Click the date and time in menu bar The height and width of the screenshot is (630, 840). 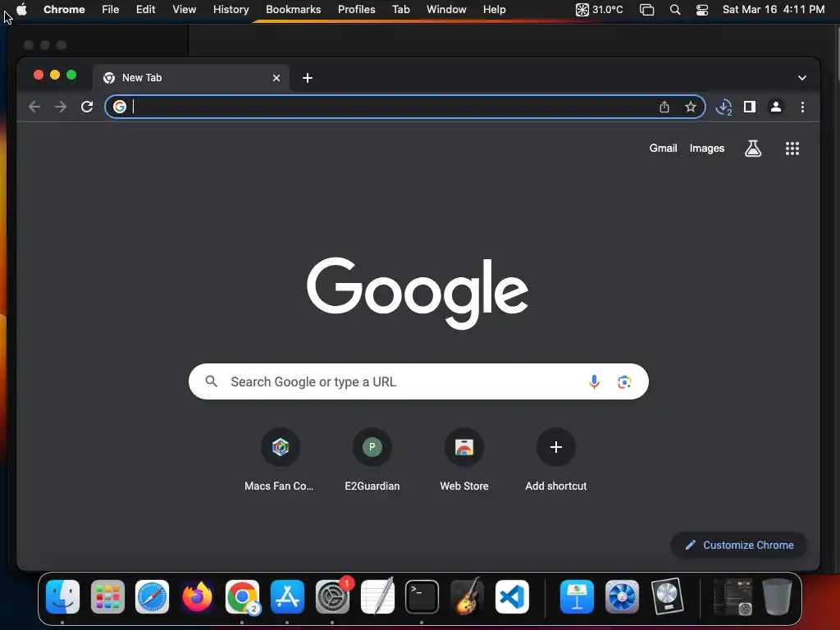point(773,10)
